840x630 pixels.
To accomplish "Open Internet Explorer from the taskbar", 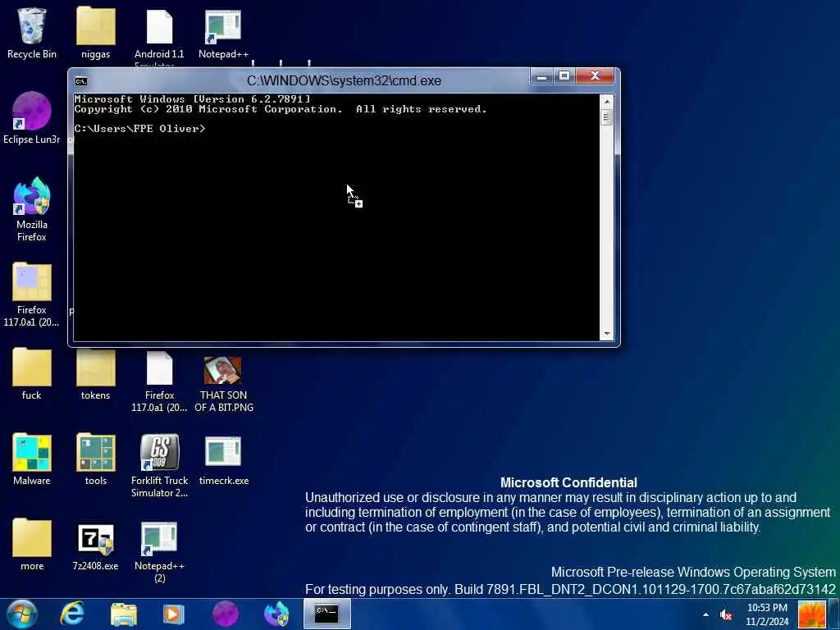I will click(72, 614).
